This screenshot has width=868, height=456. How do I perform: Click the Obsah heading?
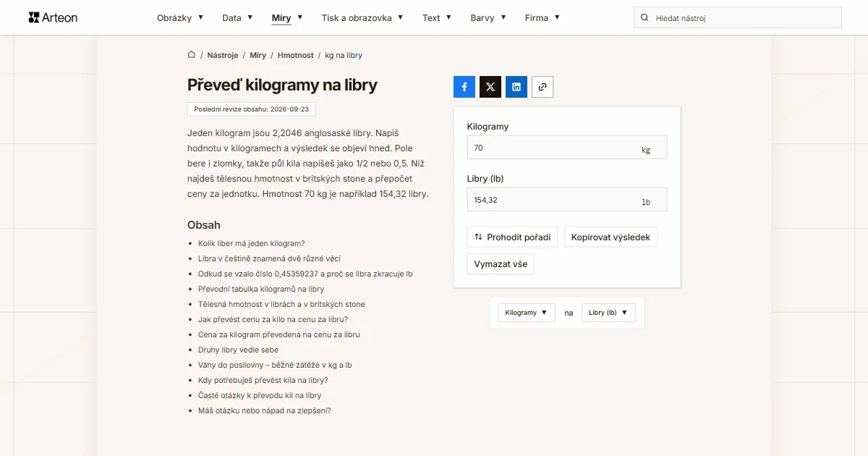coord(204,225)
